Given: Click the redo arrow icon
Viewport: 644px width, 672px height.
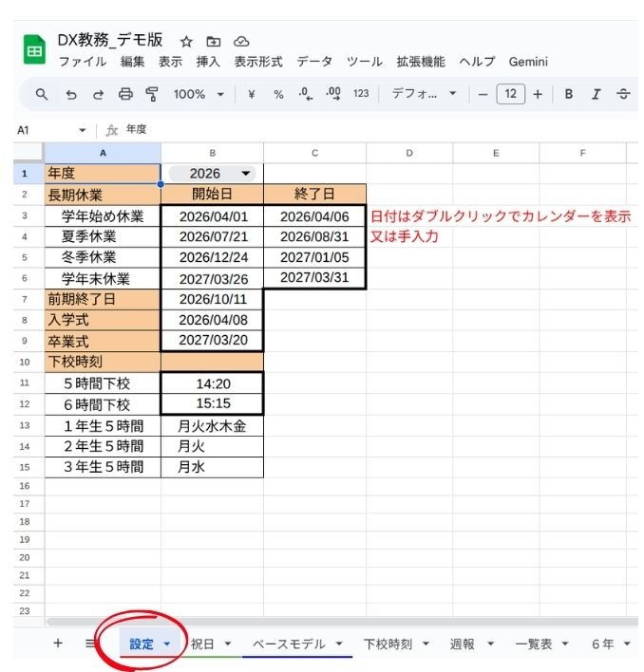Looking at the screenshot, I should 98,94.
